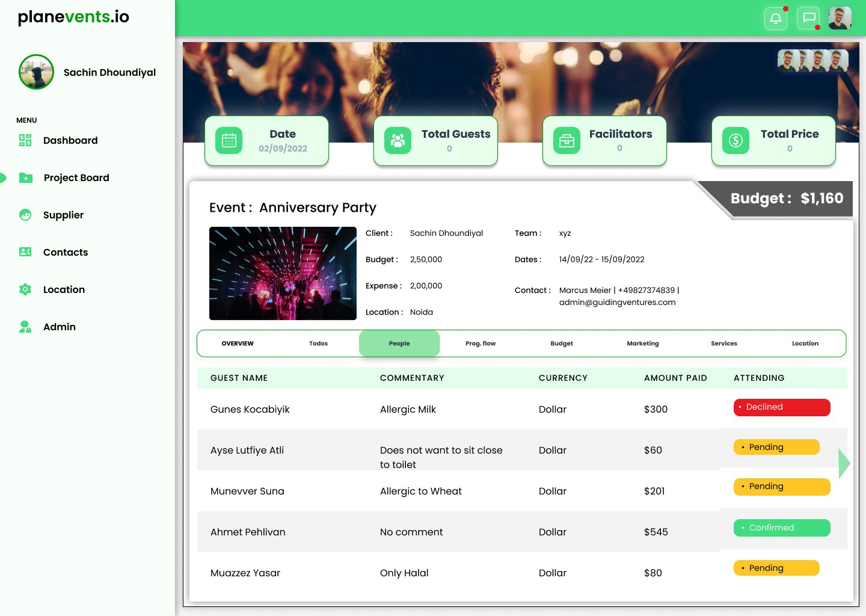
Task: Click the planevents.io logo
Action: [x=73, y=17]
